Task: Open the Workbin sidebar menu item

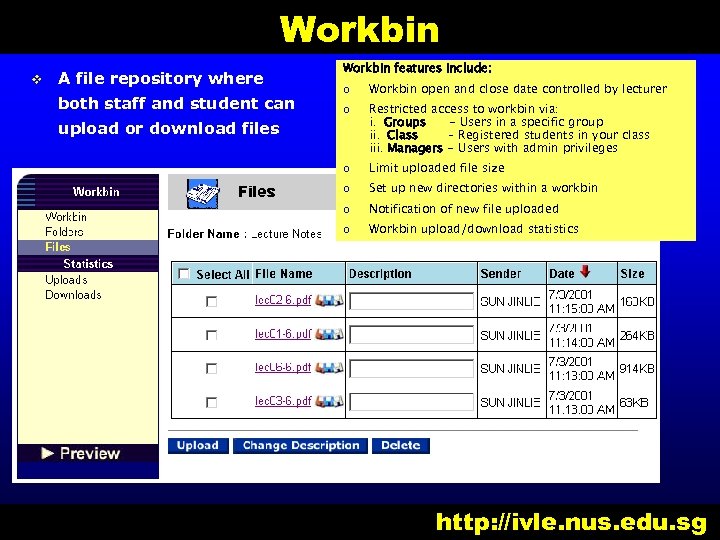Action: [x=66, y=217]
